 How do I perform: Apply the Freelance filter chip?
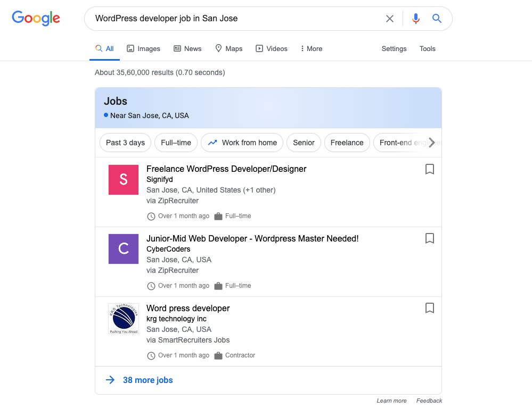[x=347, y=143]
